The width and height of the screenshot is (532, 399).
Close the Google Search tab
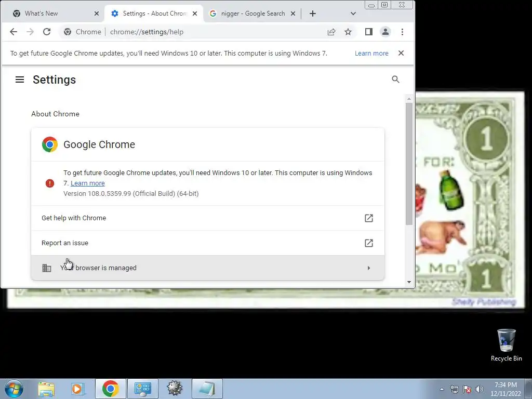coord(293,14)
